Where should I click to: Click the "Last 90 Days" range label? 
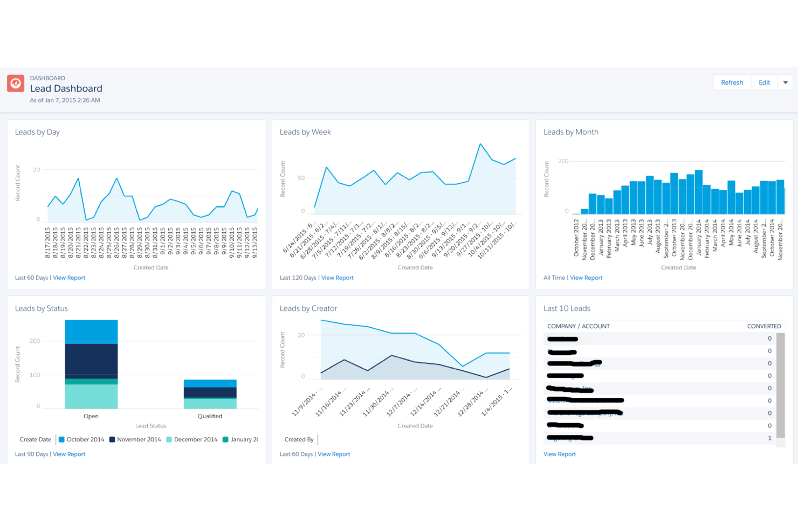point(31,454)
